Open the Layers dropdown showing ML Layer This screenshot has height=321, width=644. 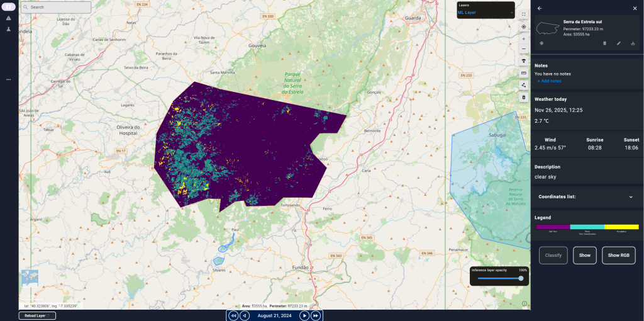pos(486,12)
